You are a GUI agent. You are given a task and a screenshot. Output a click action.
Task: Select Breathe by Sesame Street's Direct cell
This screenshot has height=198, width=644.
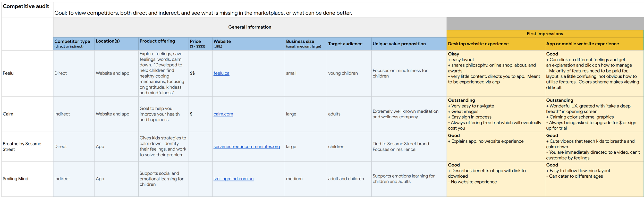(74, 147)
